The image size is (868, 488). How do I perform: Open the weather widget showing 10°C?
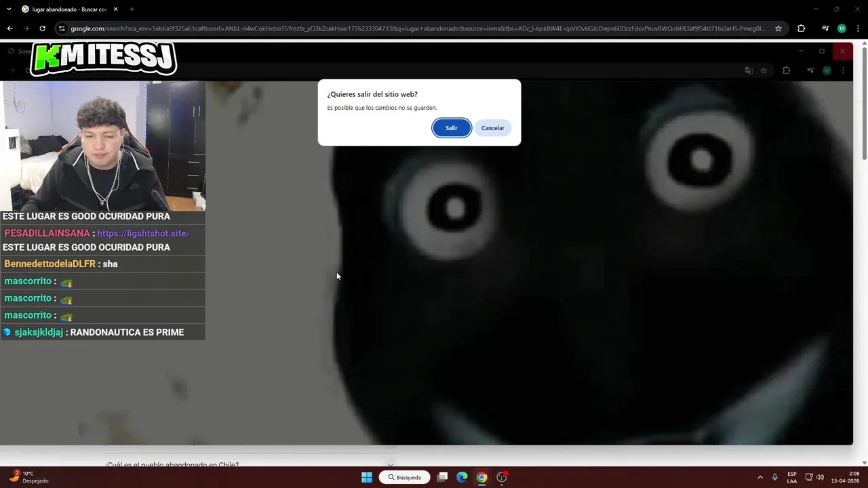[28, 477]
